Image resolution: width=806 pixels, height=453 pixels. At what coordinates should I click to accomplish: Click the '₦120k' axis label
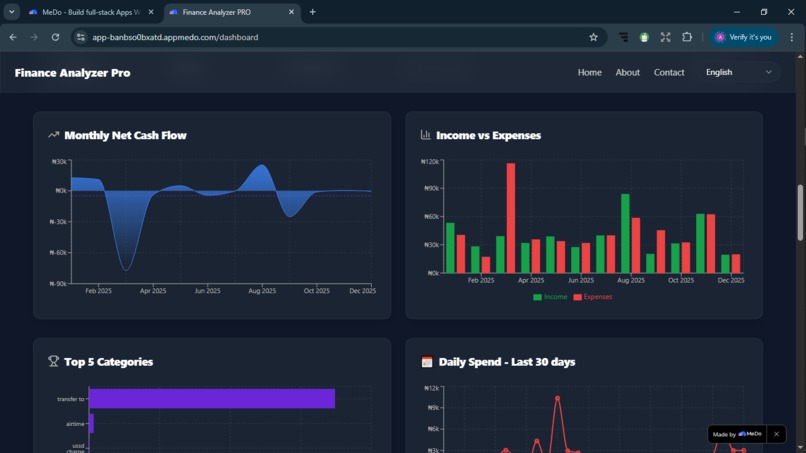point(430,161)
